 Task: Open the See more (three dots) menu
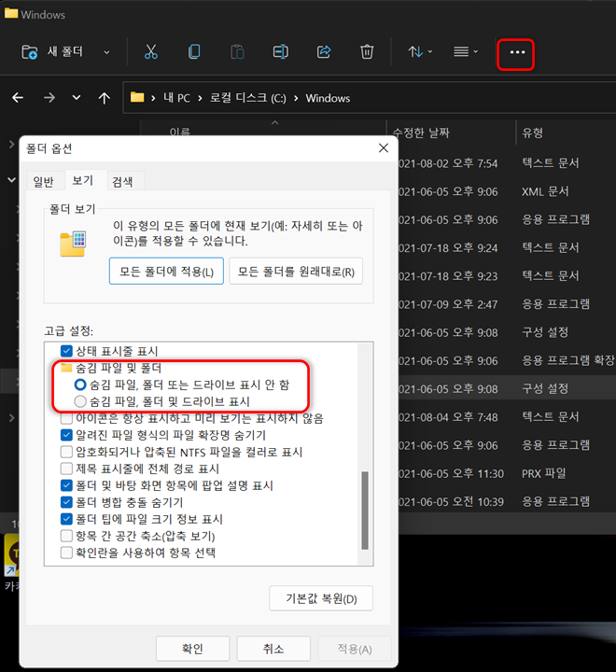(517, 52)
